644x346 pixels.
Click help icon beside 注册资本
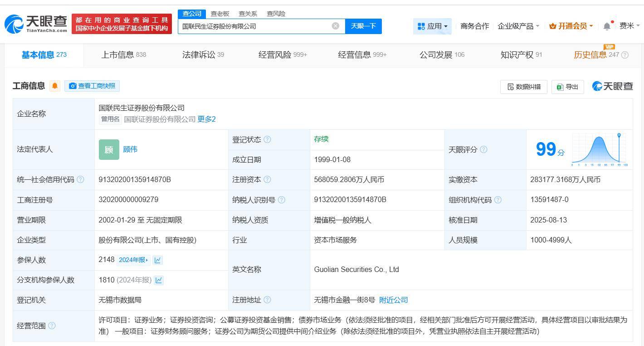267,180
